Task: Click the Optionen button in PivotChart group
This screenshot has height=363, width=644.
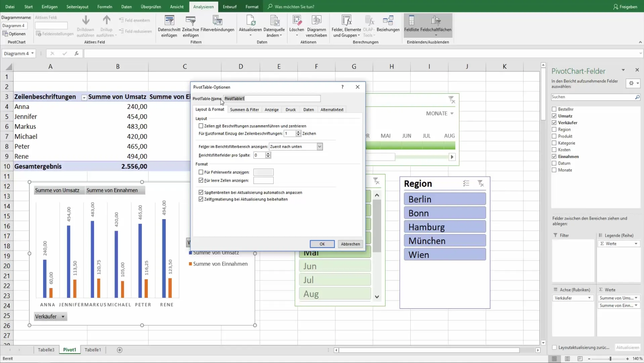Action: click(14, 34)
